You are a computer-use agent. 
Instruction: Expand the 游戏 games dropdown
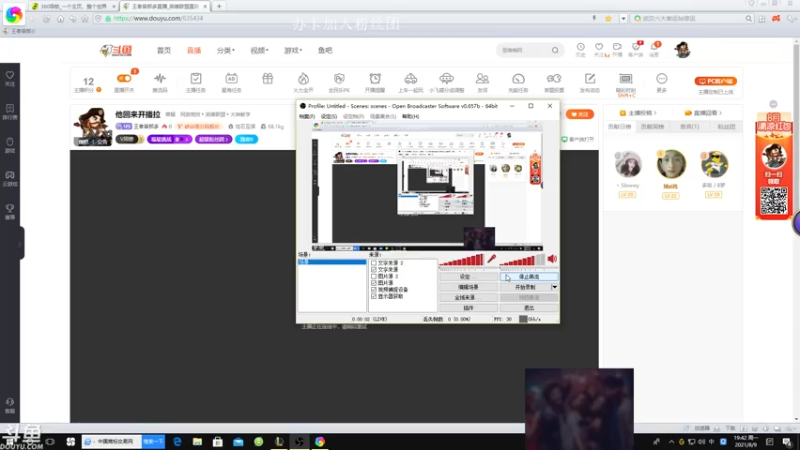coord(293,51)
